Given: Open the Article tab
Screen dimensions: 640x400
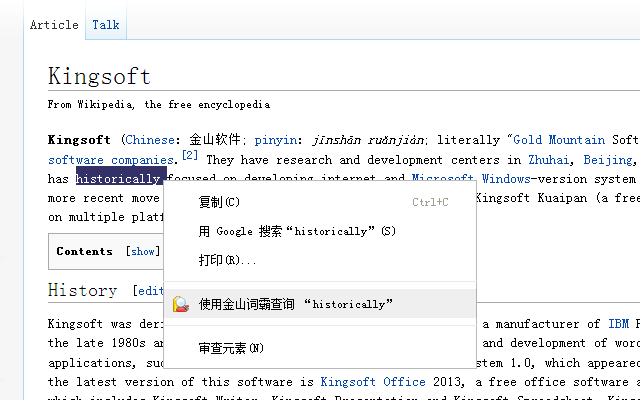Looking at the screenshot, I should (x=54, y=24).
